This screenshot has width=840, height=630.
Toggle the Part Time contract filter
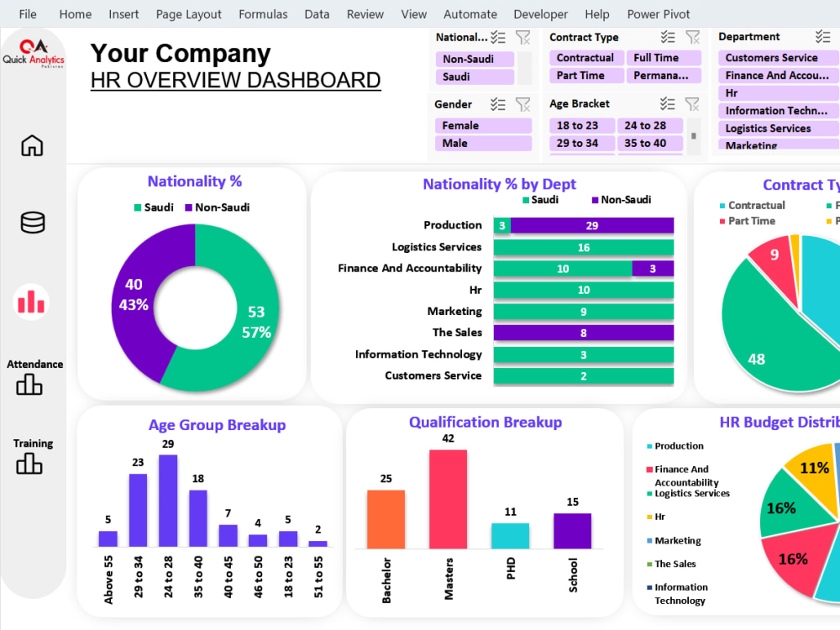(585, 75)
